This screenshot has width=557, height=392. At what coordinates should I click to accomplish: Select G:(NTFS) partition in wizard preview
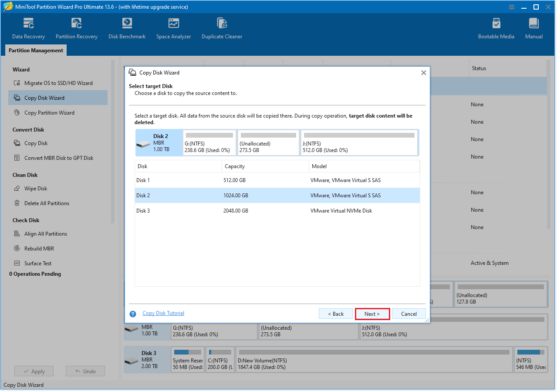coord(209,143)
